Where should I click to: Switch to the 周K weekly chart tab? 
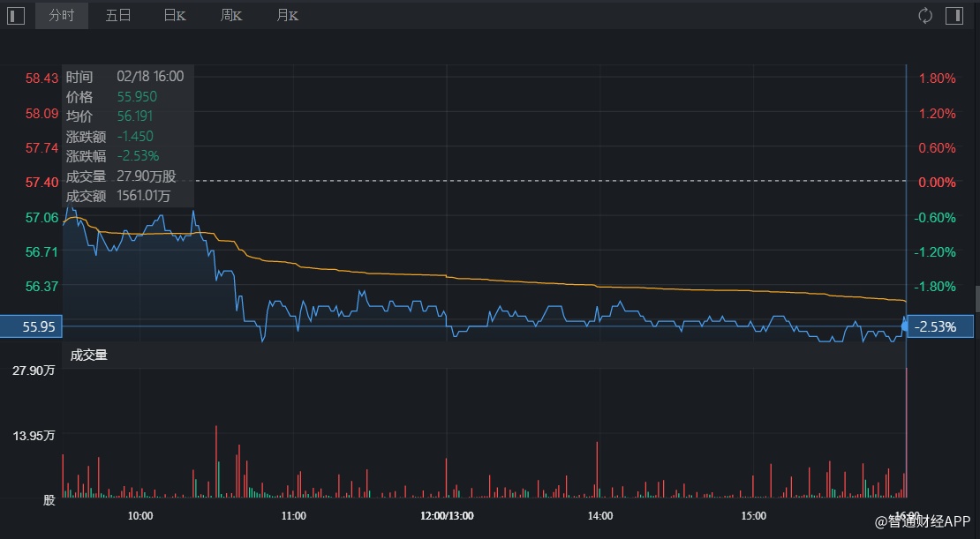[231, 16]
